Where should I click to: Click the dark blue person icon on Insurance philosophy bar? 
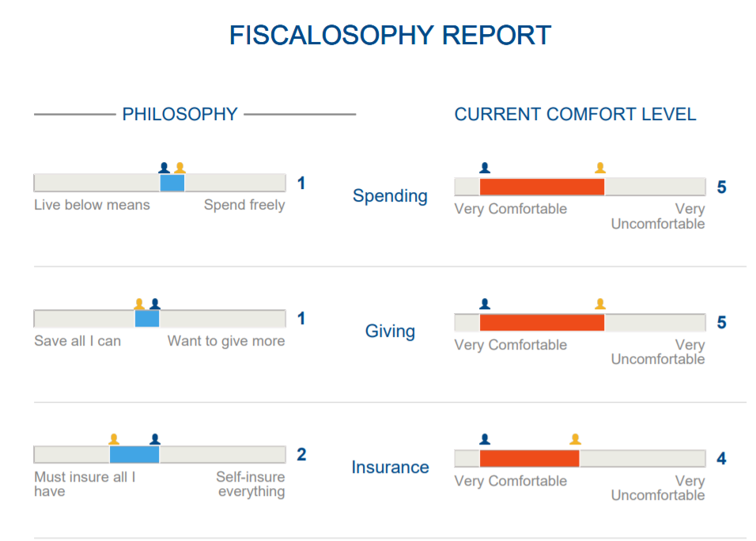(x=155, y=439)
